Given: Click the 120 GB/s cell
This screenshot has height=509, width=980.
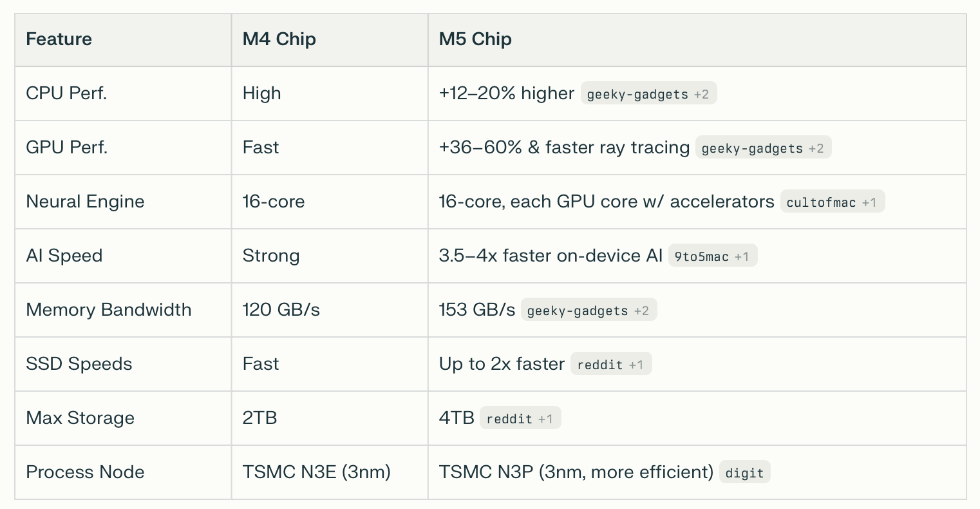Looking at the screenshot, I should 281,310.
